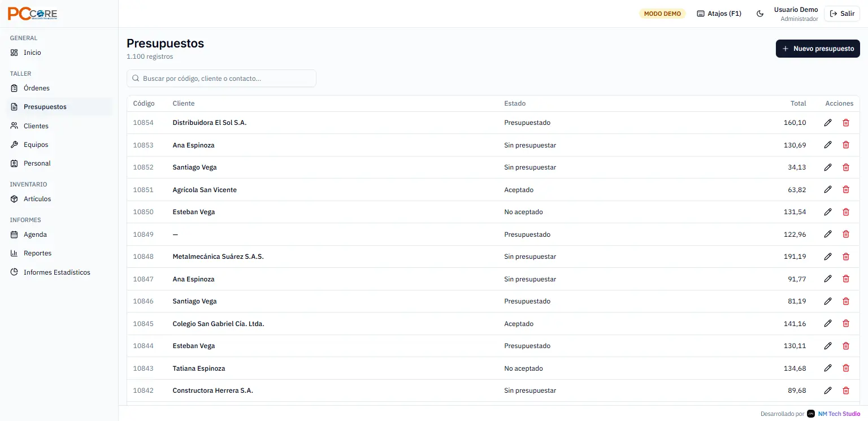
Task: Edit quote 10852 of Santiago Vega
Action: [828, 167]
